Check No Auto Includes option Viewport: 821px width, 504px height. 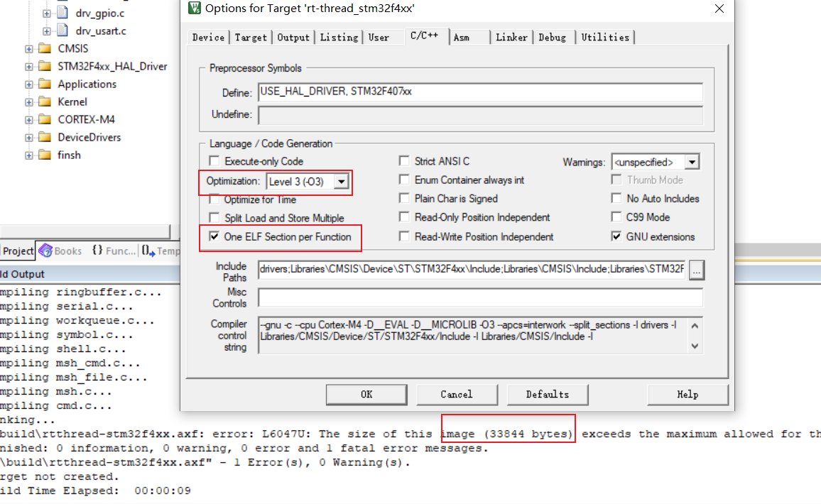pos(616,198)
